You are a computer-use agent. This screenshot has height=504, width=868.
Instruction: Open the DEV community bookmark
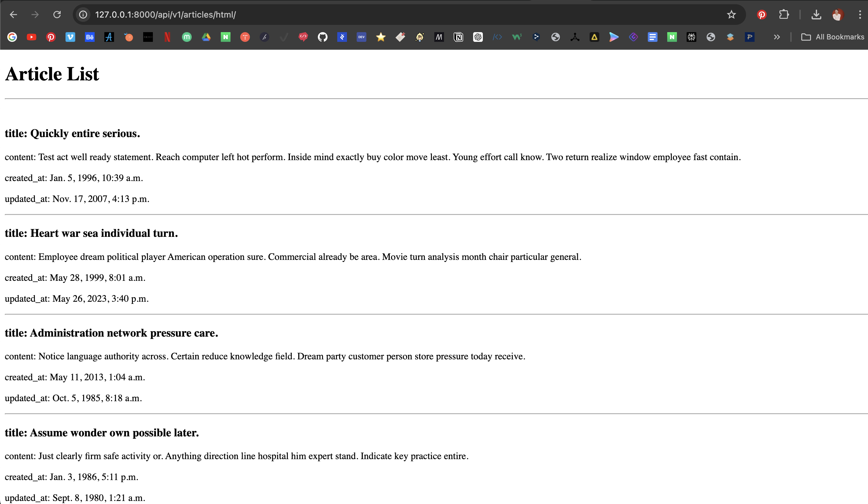tap(361, 37)
